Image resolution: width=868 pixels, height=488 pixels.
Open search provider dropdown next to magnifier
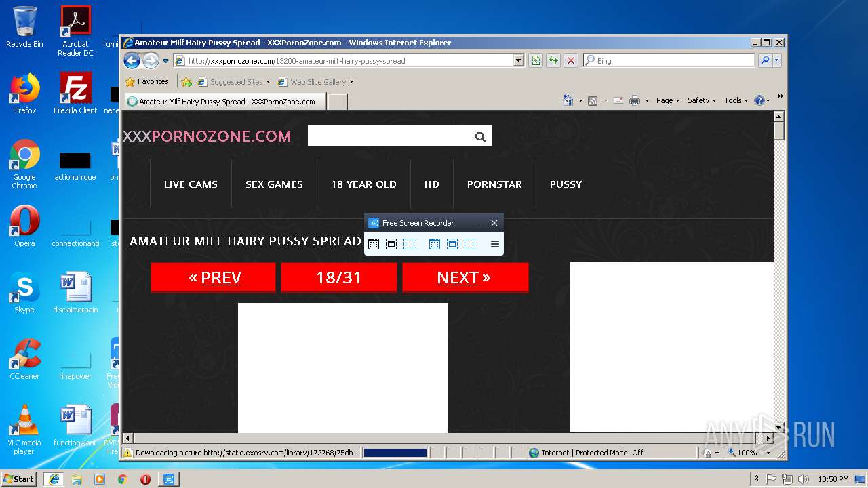point(777,61)
